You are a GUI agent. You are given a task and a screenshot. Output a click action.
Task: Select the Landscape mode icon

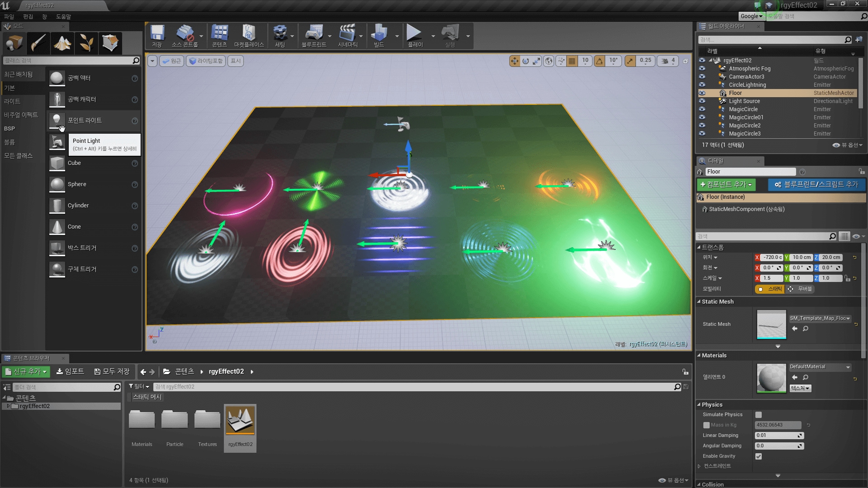[x=62, y=43]
